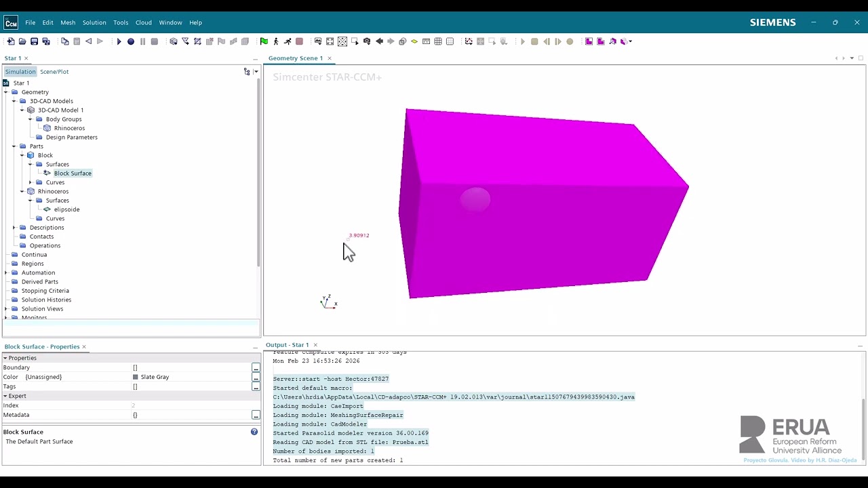Save the simulation with the floppy disk icon
868x488 pixels.
coord(34,41)
